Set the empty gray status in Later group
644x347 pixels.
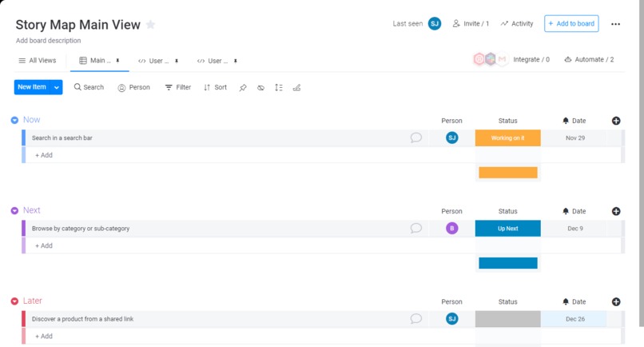(x=507, y=319)
